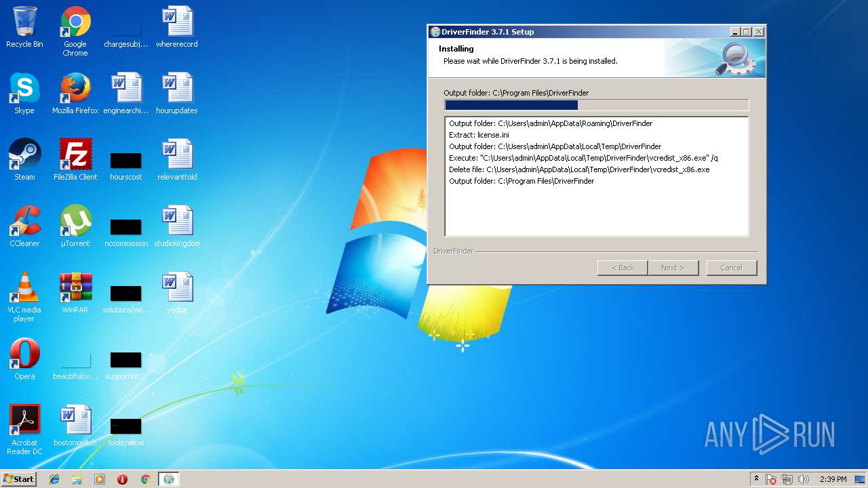Open Opera from the taskbar
This screenshot has width=868, height=488.
(122, 479)
